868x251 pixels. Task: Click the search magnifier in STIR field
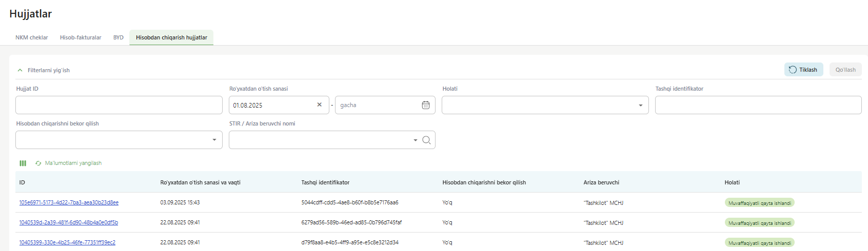pos(426,140)
